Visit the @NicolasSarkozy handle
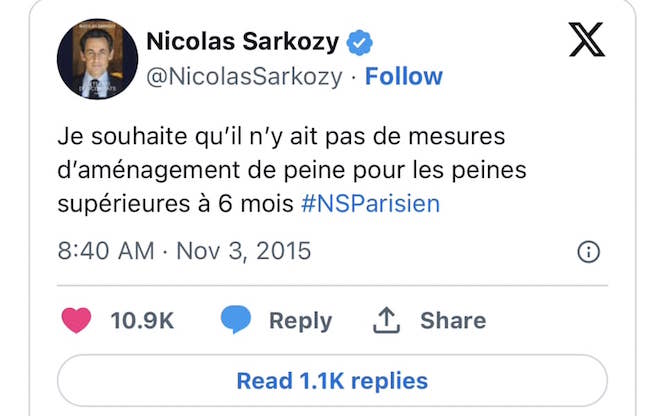This screenshot has height=416, width=665. 244,77
